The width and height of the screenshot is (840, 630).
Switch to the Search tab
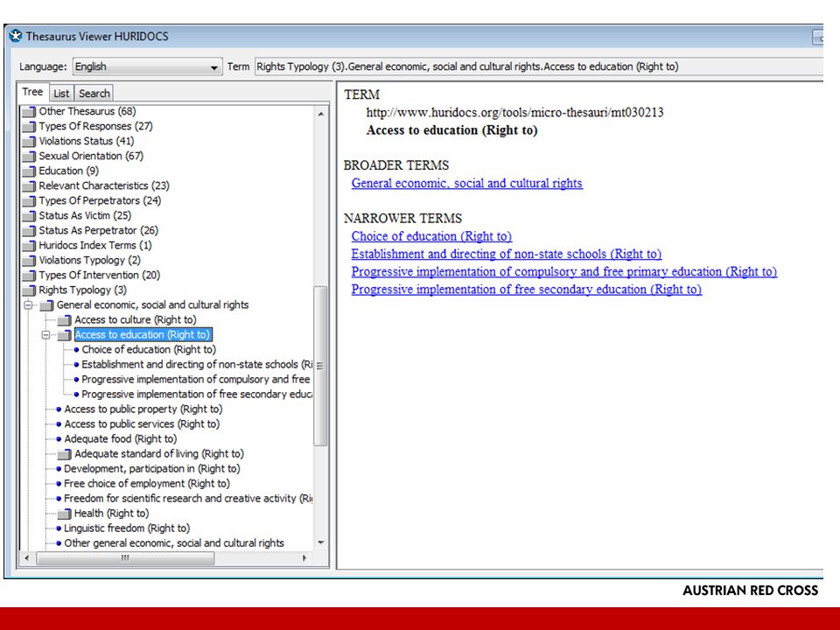tap(94, 94)
